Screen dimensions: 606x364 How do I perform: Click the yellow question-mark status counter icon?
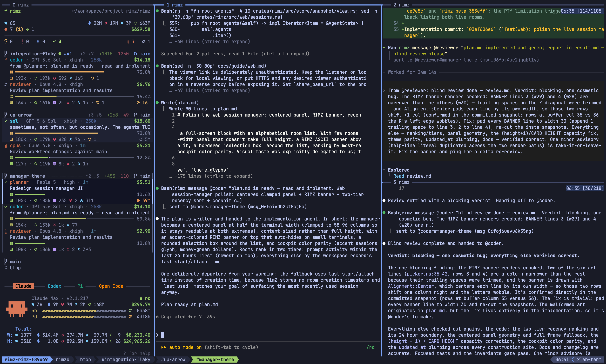pos(6,41)
